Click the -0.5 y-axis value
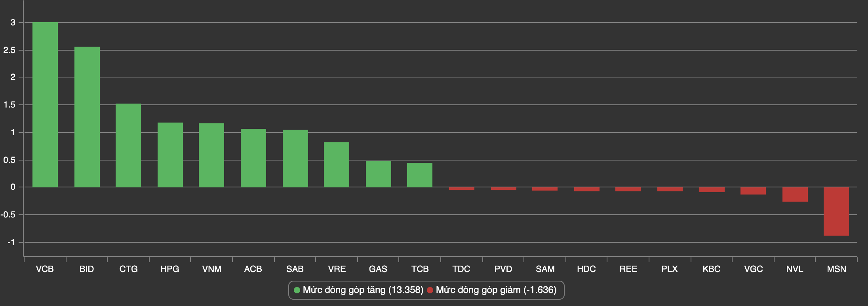The height and width of the screenshot is (306, 868). coord(8,215)
